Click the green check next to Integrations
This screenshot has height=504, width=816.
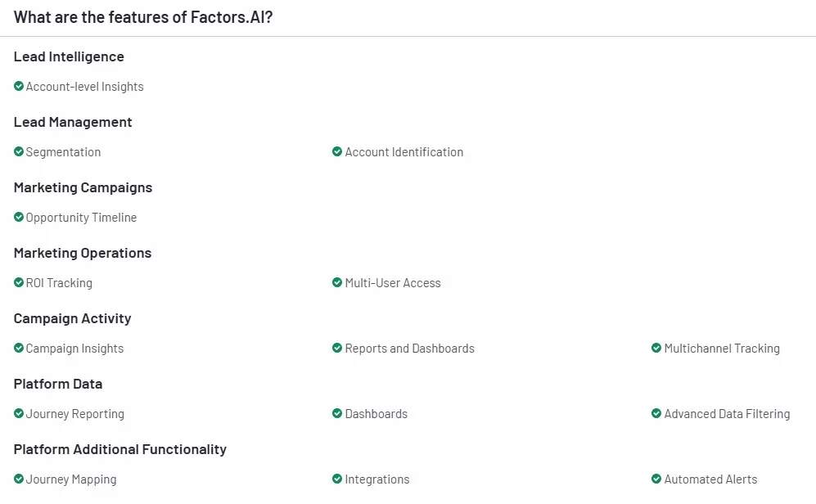click(337, 479)
